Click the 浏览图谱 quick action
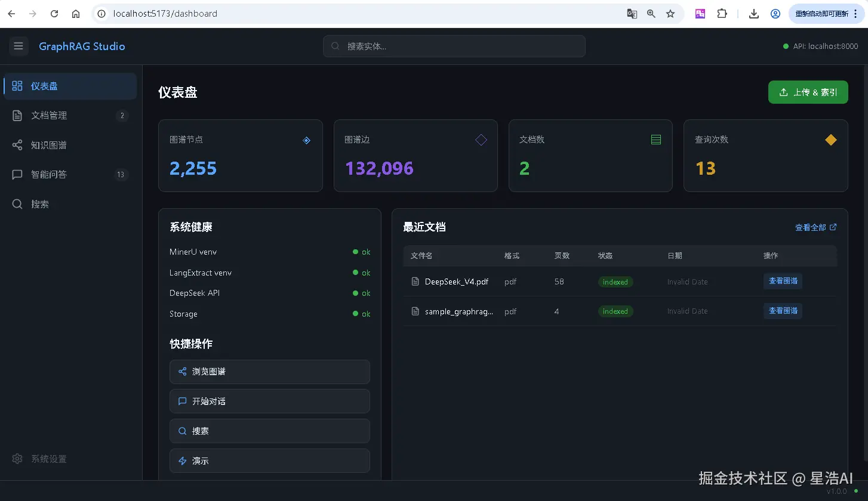 point(269,372)
